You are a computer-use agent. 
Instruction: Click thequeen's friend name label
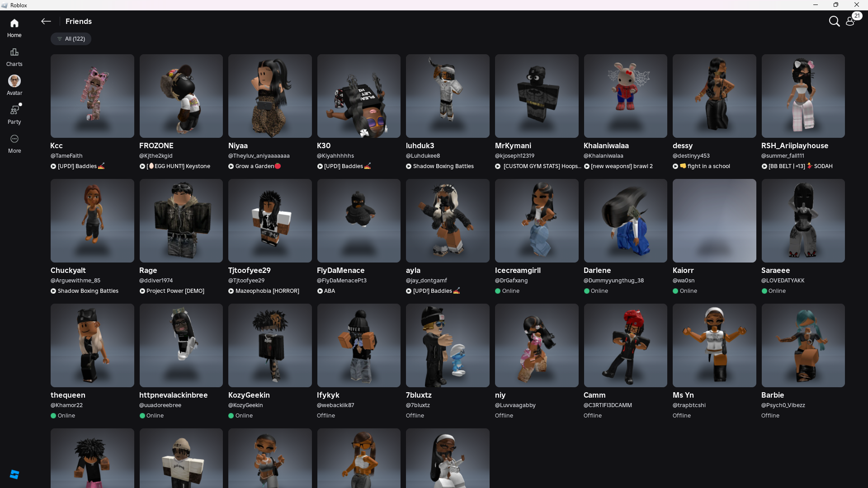[x=67, y=395]
